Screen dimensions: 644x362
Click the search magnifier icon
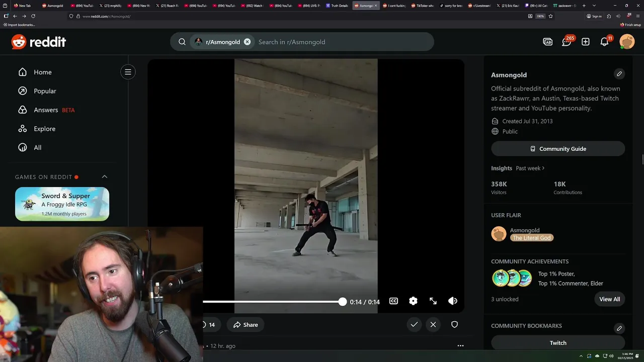pos(182,42)
